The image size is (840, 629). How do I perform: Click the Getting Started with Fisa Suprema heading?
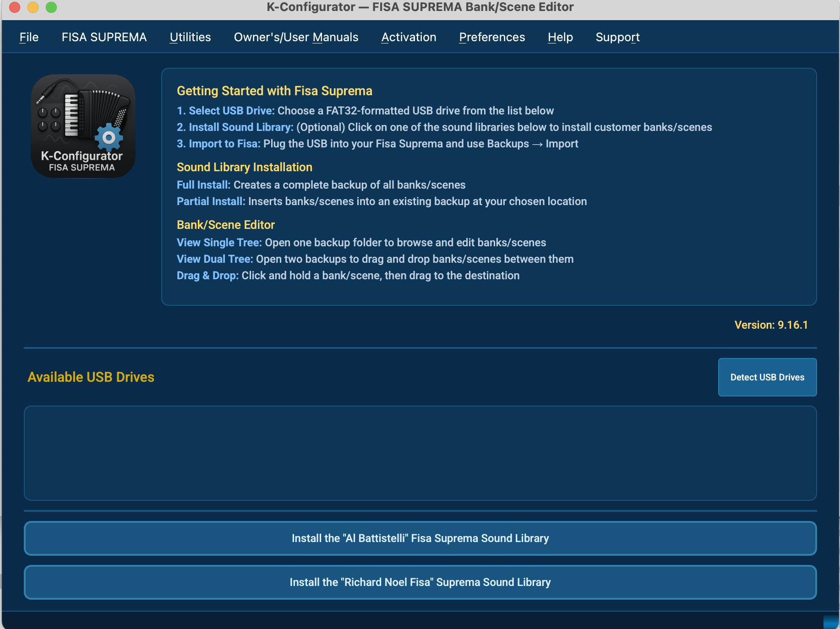274,91
